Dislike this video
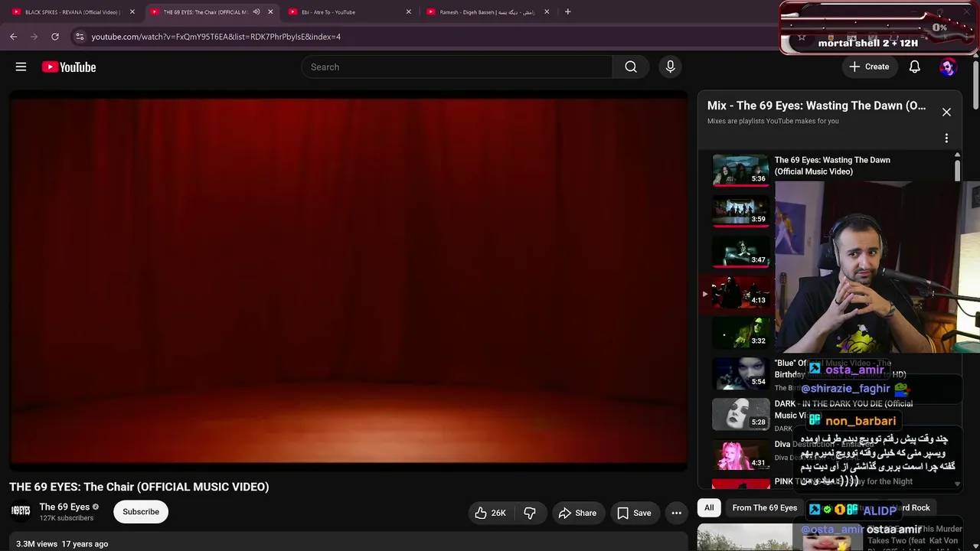 click(530, 513)
